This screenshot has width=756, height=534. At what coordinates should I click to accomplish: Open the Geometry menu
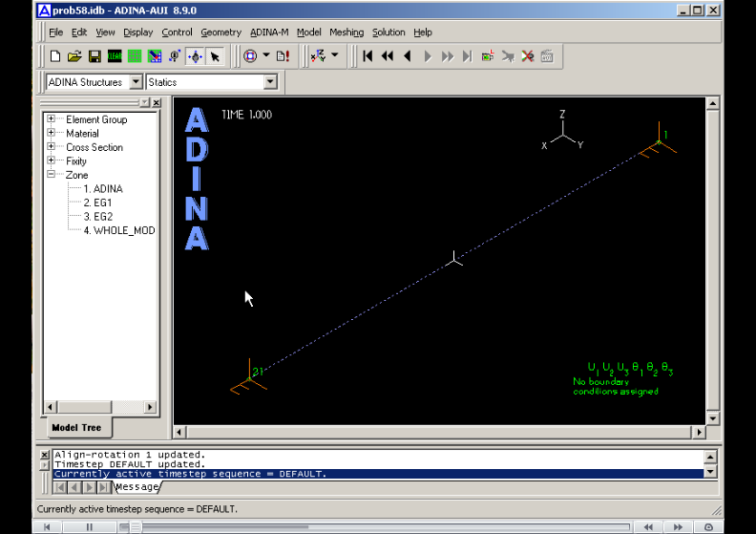[220, 32]
